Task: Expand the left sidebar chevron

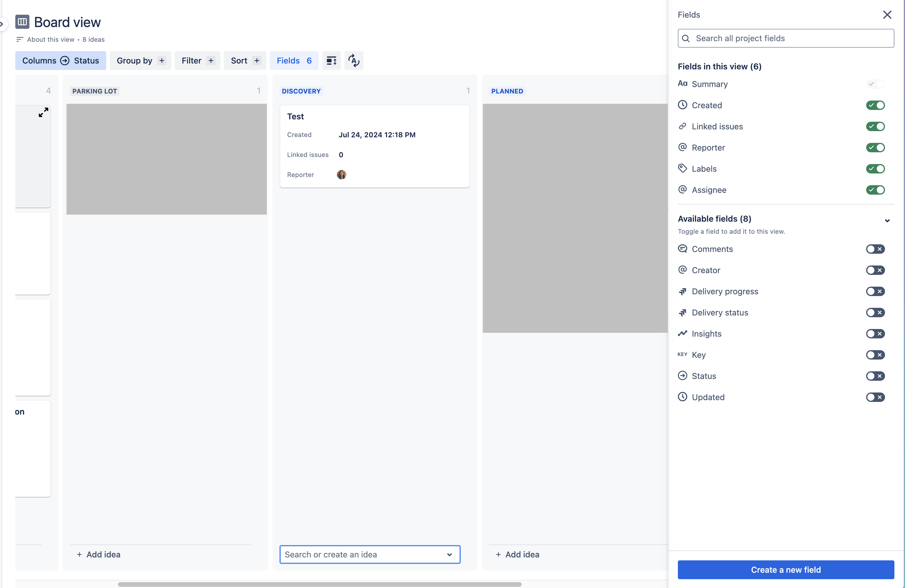Action: [x=1, y=24]
